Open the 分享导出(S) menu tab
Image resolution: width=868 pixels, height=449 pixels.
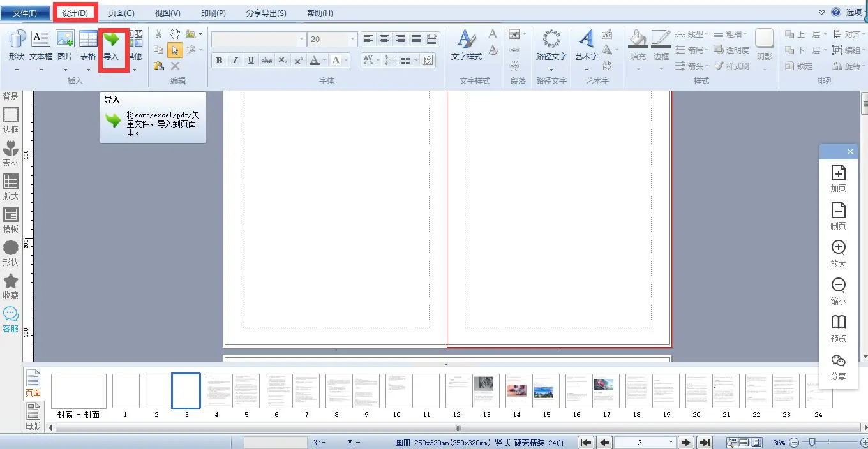[266, 13]
